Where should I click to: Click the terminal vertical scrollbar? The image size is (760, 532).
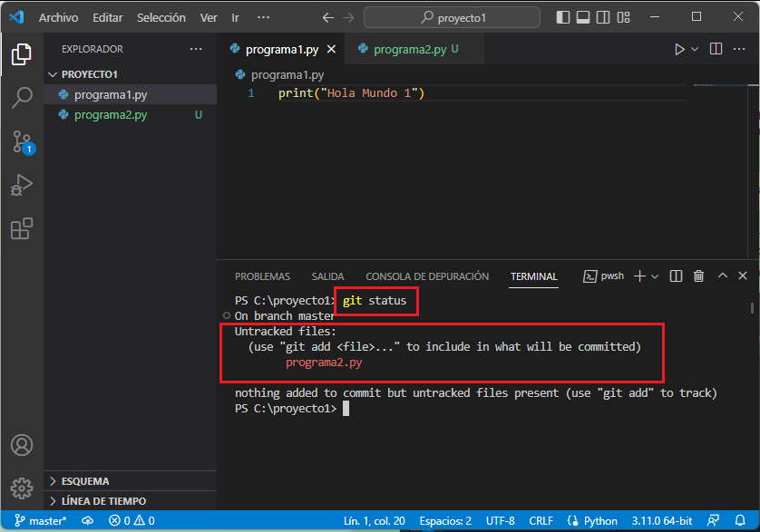[752, 307]
